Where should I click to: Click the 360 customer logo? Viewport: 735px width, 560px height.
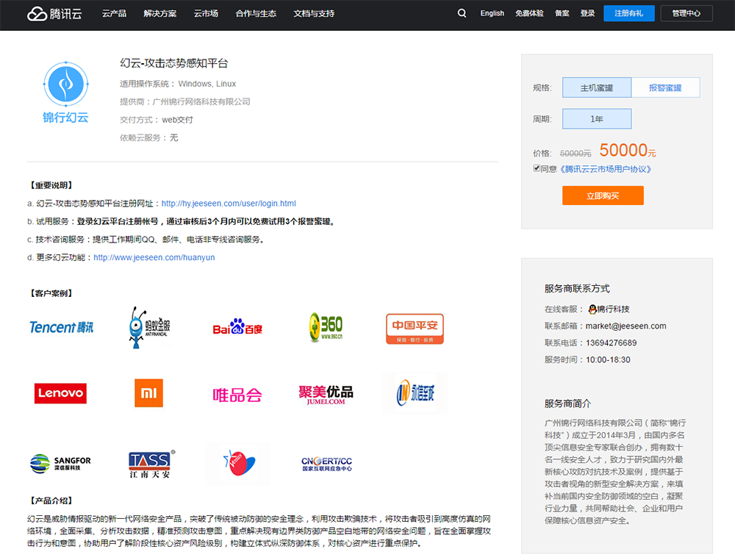coord(326,327)
